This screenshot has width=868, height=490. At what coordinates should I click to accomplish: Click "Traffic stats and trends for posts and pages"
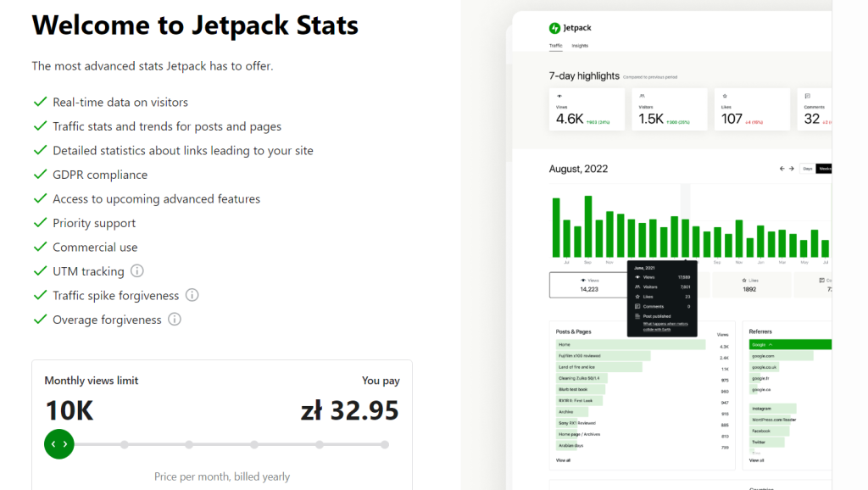coord(167,127)
